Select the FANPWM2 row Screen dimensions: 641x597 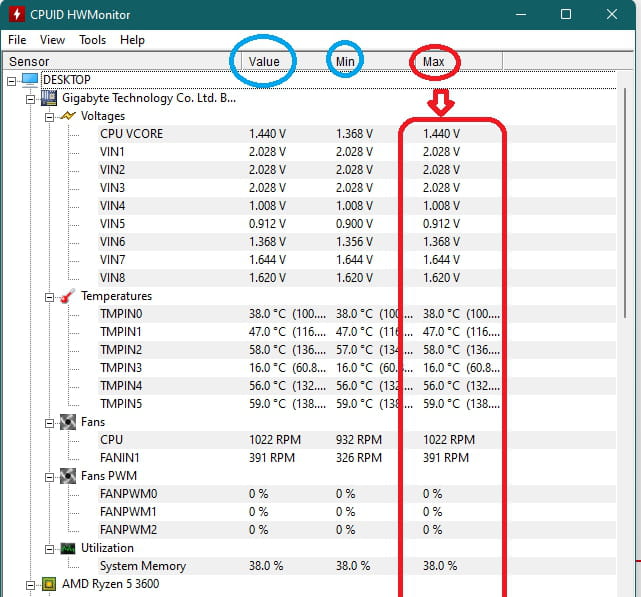click(x=356, y=530)
